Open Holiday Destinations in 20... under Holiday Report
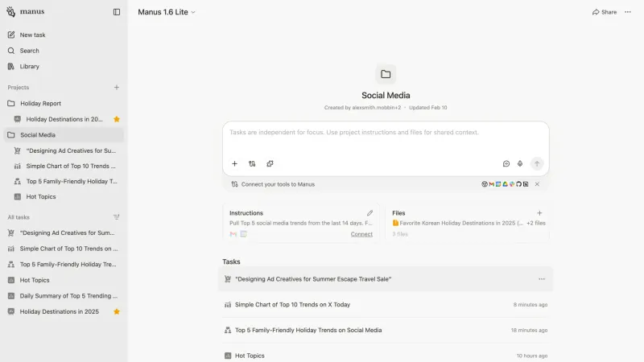Viewport: 644px width, 362px height. click(x=64, y=119)
